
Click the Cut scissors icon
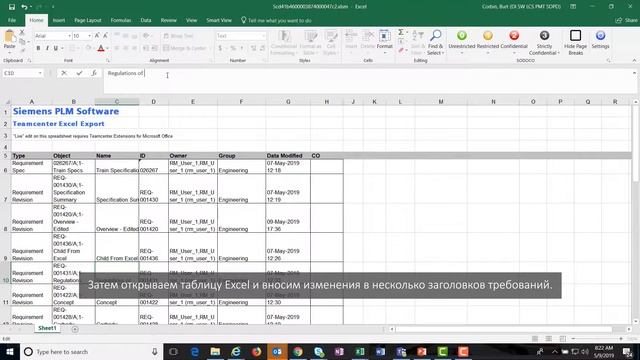pos(22,32)
